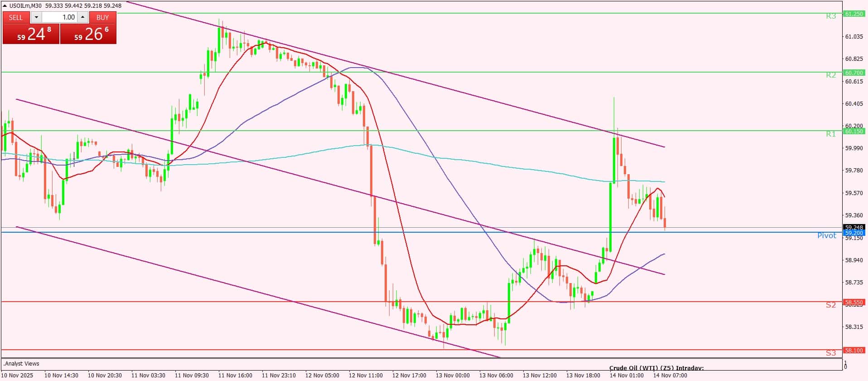This screenshot has width=868, height=381.
Task: Select the R2 60.700 price label
Action: pos(854,73)
